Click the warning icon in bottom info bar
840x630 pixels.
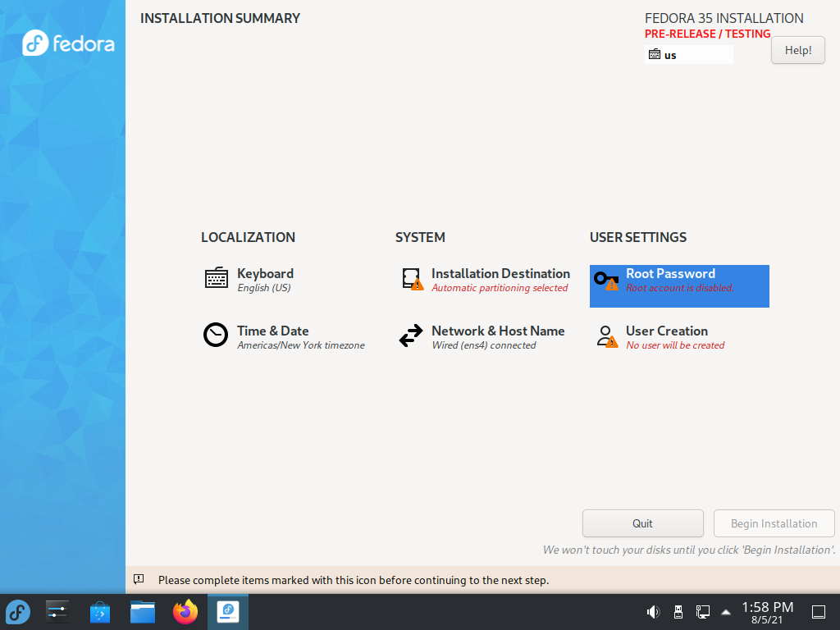tap(139, 579)
